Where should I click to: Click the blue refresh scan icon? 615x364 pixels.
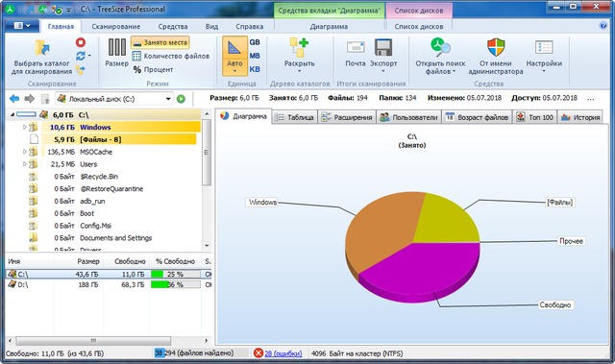[81, 56]
